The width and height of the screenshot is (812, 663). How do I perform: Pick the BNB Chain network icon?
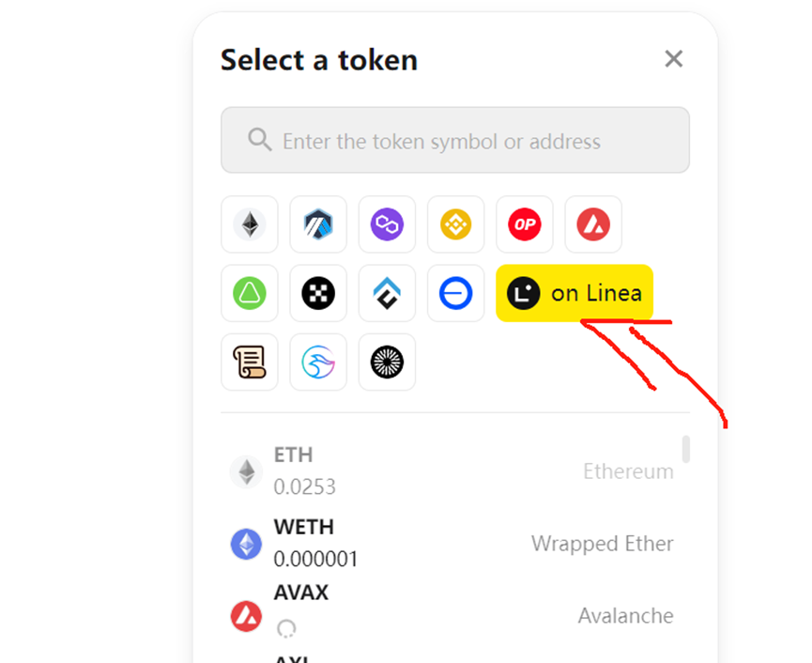(x=455, y=224)
